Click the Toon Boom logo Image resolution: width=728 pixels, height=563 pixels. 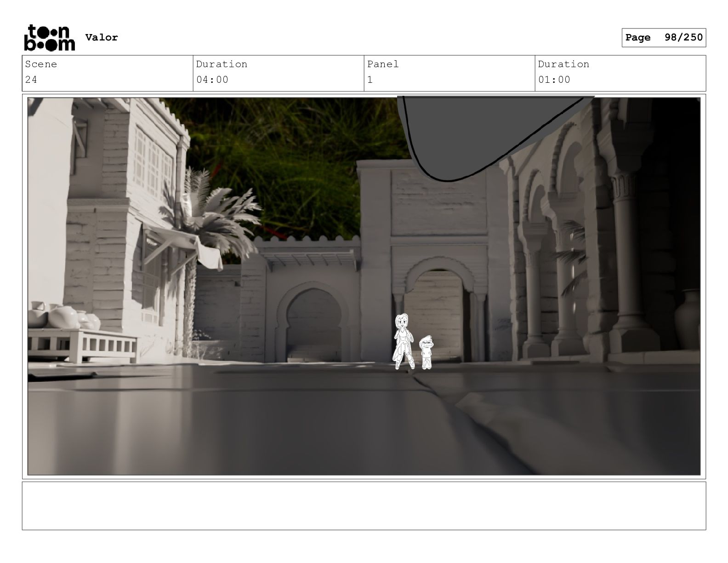(49, 38)
